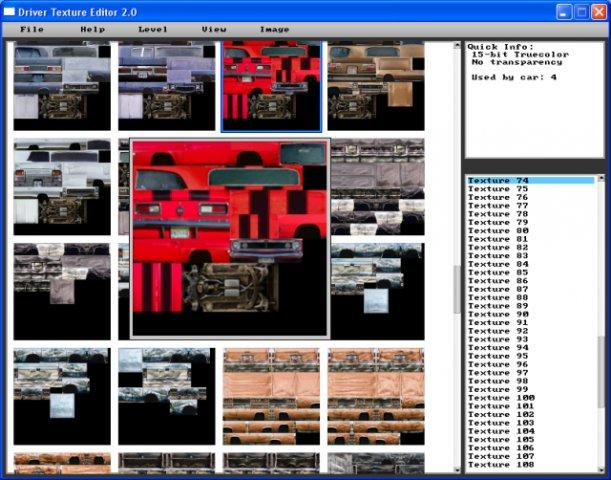Select Texture 103 in the list
The width and height of the screenshot is (611, 480).
[x=531, y=423]
